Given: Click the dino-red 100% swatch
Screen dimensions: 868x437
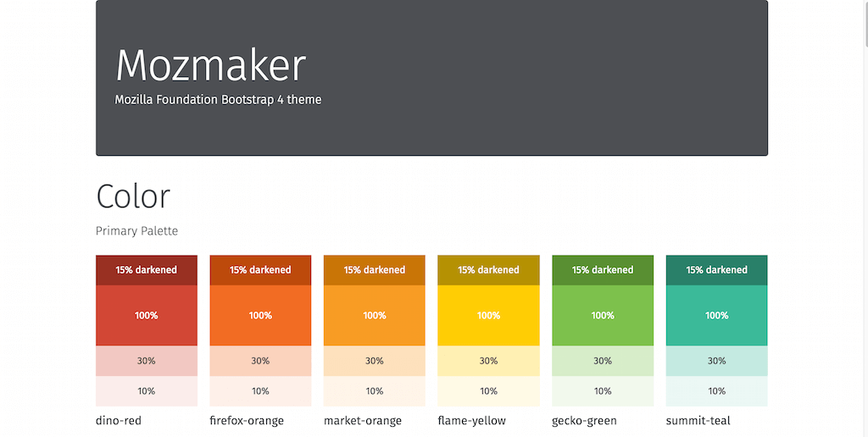Looking at the screenshot, I should coord(146,315).
